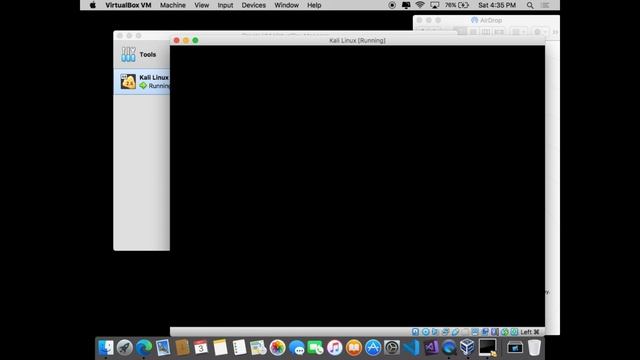The image size is (640, 360).
Task: Open VirtualBox from the Dock
Action: click(x=467, y=348)
